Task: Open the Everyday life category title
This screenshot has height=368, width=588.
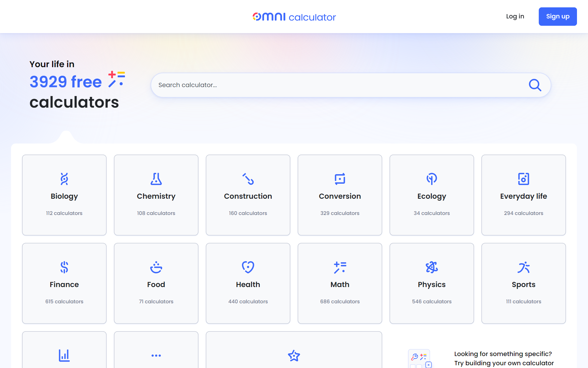Action: (x=524, y=196)
